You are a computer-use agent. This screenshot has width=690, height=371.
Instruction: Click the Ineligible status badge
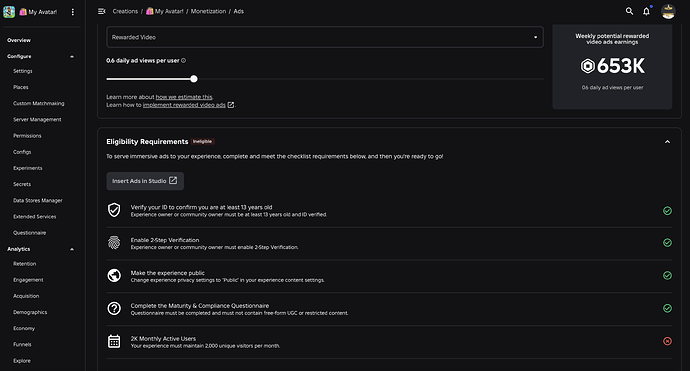(x=202, y=142)
